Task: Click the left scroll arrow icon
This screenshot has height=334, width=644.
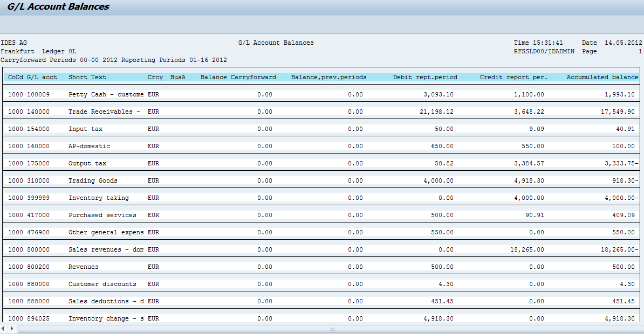Action: click(x=4, y=329)
